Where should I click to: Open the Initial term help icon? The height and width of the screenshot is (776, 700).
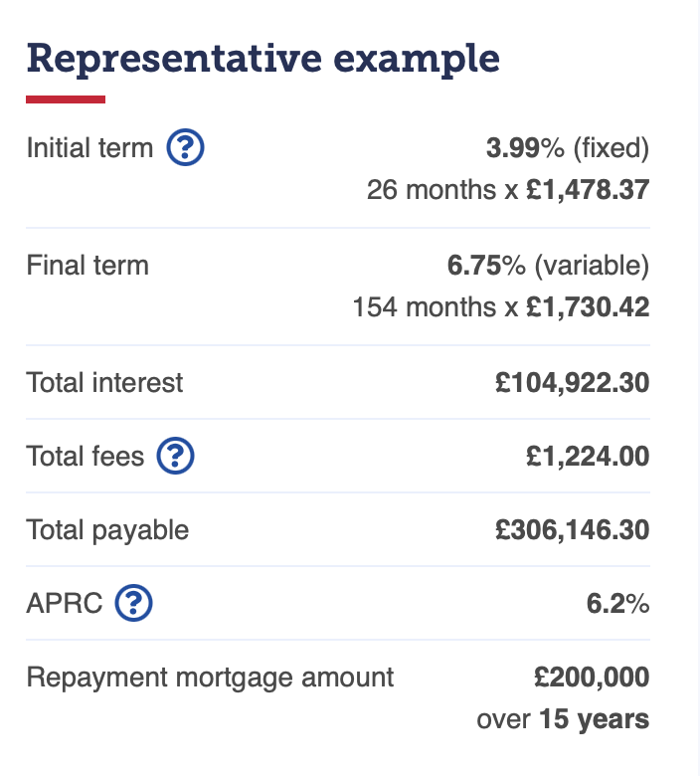[x=185, y=147]
